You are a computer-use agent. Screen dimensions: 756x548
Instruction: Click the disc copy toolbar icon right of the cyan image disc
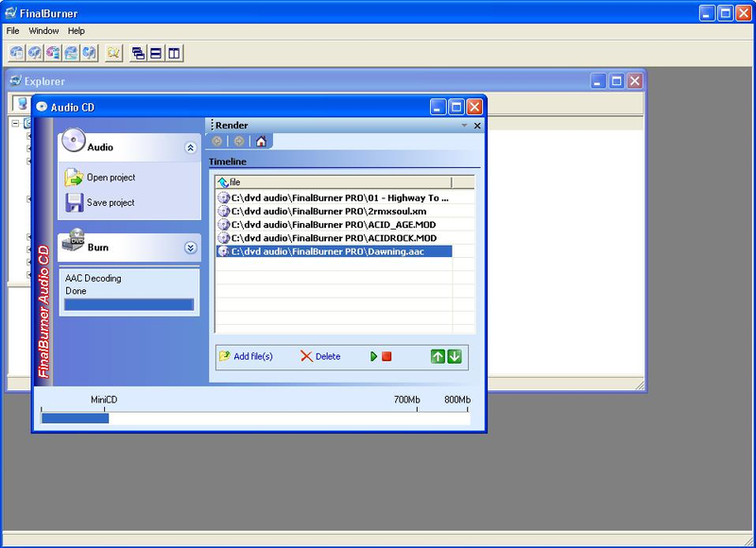point(90,53)
